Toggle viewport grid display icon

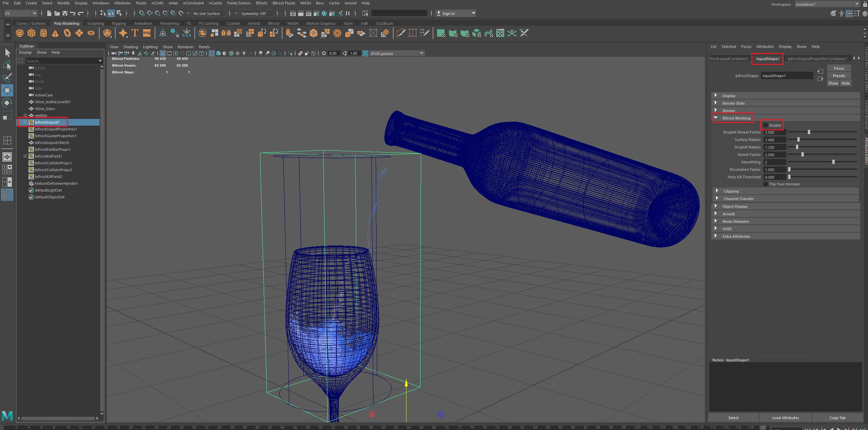point(163,53)
